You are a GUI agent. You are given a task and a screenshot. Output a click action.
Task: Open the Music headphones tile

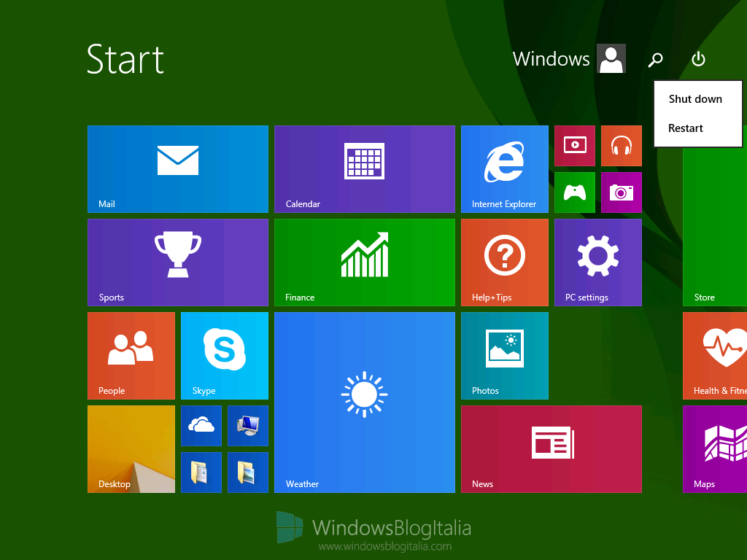pos(622,146)
